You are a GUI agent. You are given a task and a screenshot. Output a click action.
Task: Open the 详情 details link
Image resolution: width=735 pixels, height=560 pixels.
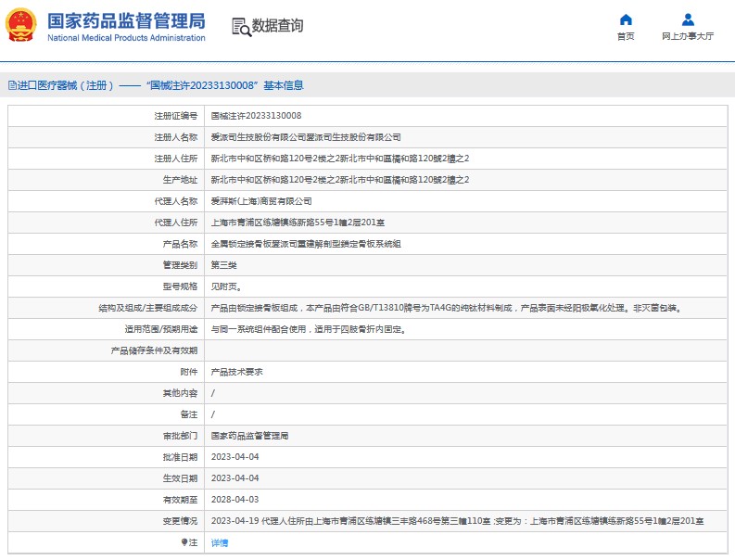[220, 542]
